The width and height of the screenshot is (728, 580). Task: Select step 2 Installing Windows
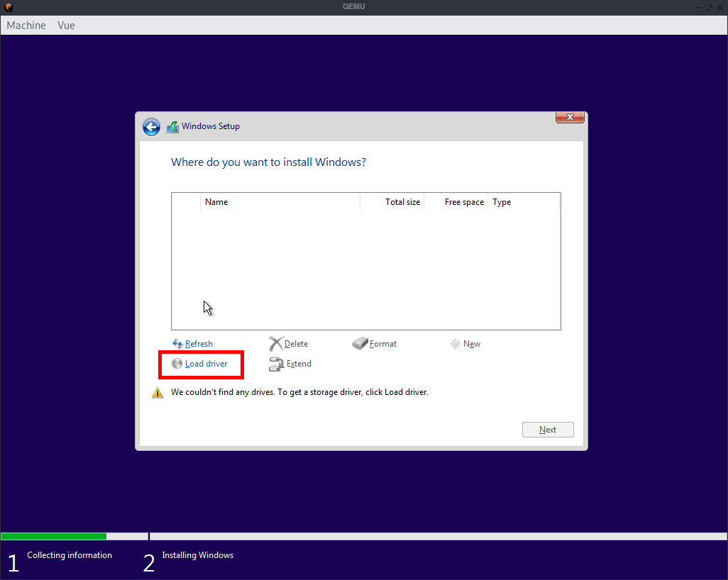tap(198, 555)
